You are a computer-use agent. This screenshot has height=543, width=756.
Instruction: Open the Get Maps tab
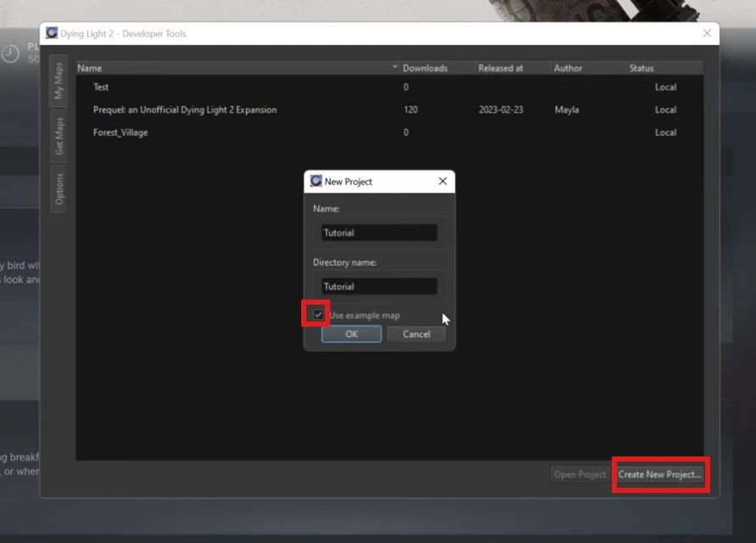(59, 136)
